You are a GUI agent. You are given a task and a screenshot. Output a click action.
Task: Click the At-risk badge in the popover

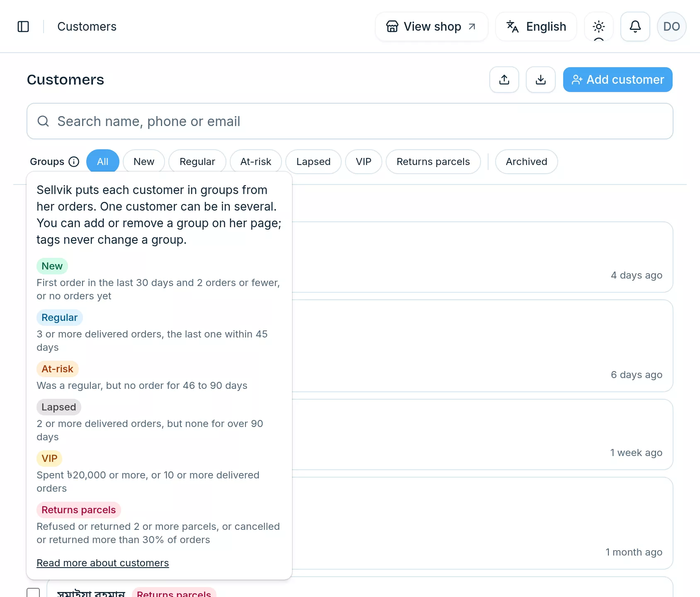58,369
